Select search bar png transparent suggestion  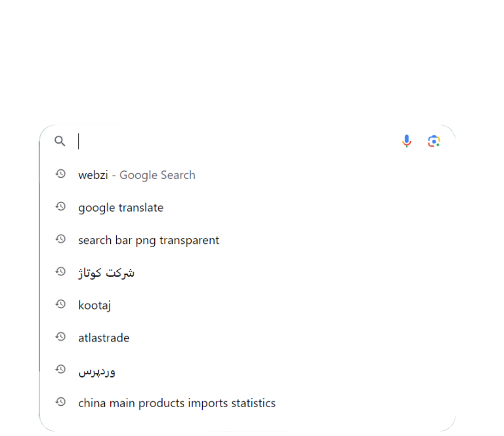pyautogui.click(x=148, y=241)
